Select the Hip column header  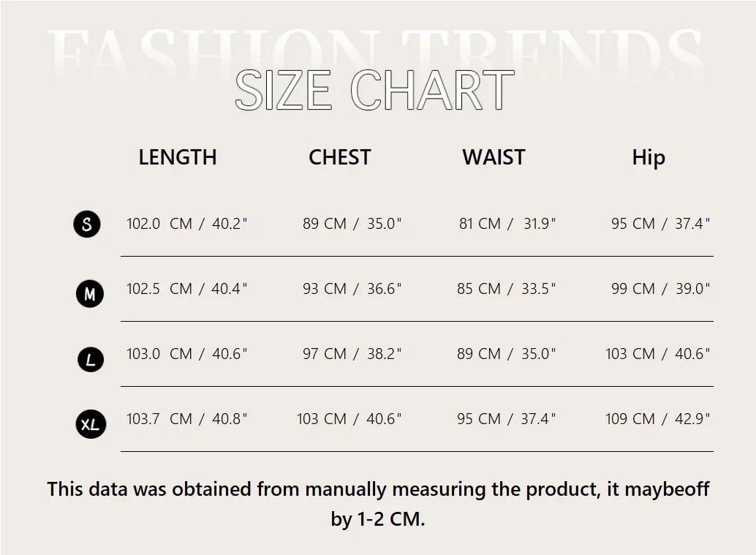pos(649,157)
